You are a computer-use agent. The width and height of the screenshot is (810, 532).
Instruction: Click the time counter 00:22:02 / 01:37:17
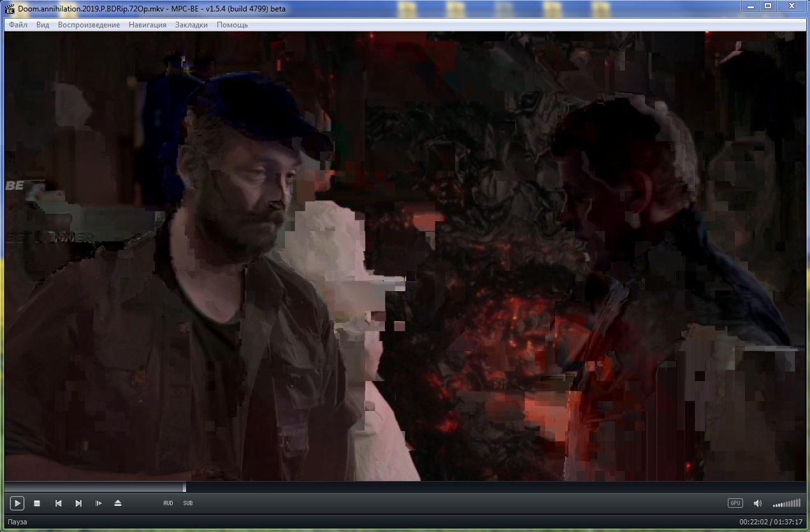pos(770,522)
